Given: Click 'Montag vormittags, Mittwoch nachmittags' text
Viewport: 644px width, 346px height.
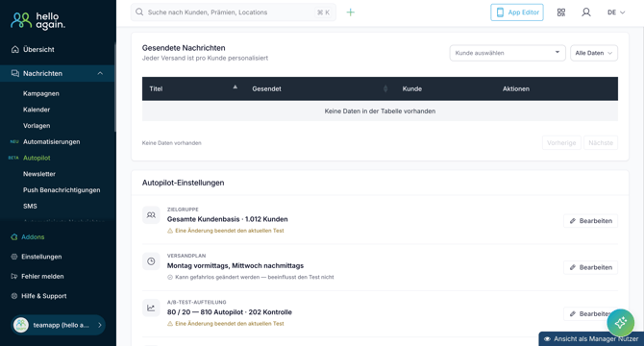Looking at the screenshot, I should pos(235,265).
